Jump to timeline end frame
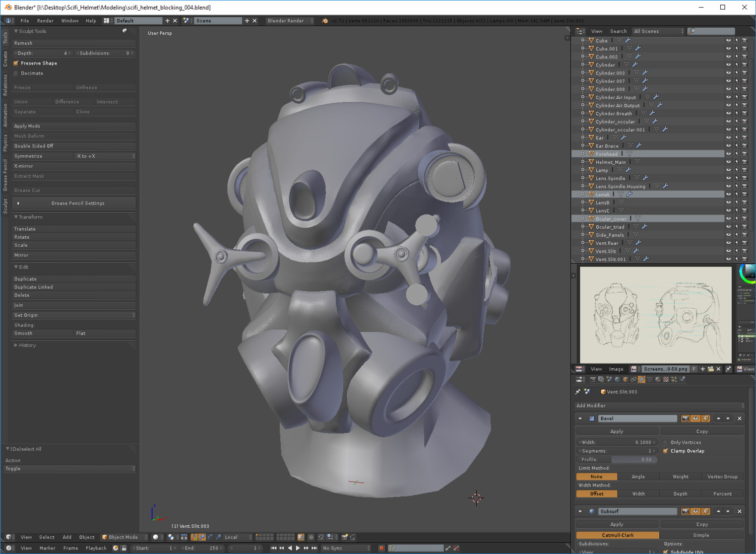756x554 pixels. click(x=314, y=548)
